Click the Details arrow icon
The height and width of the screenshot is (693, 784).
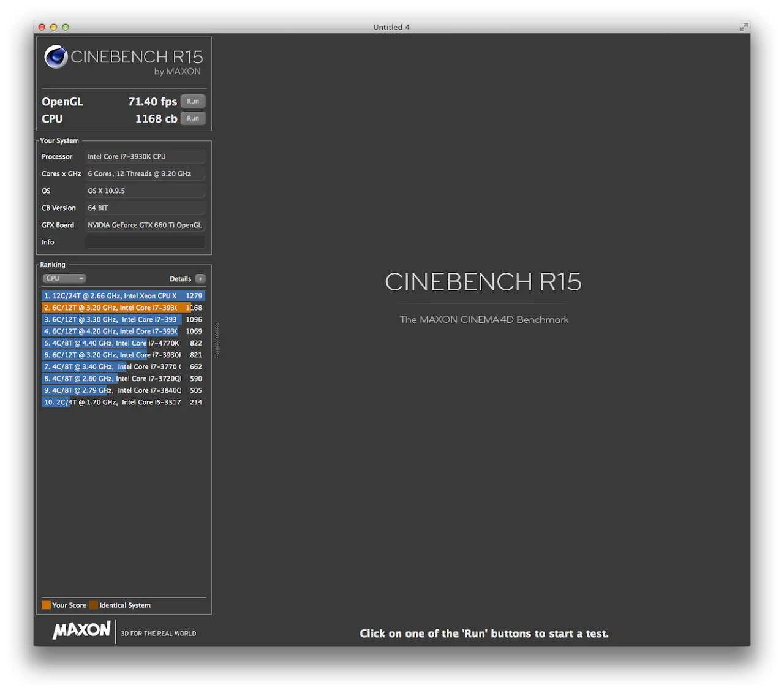coord(200,279)
